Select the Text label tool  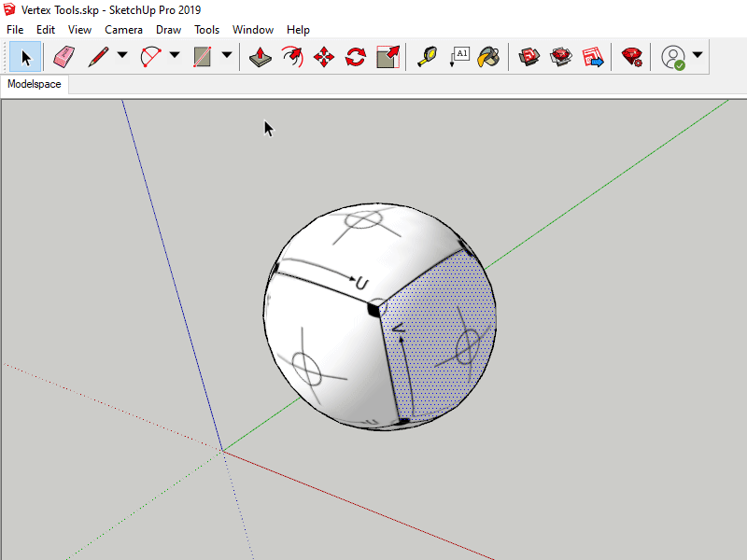458,57
